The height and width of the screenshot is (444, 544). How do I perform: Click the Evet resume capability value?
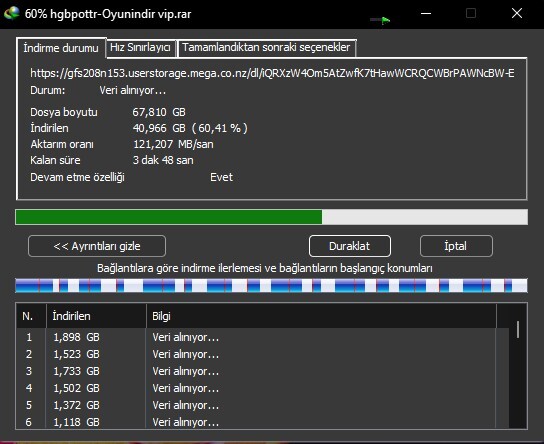tap(221, 177)
